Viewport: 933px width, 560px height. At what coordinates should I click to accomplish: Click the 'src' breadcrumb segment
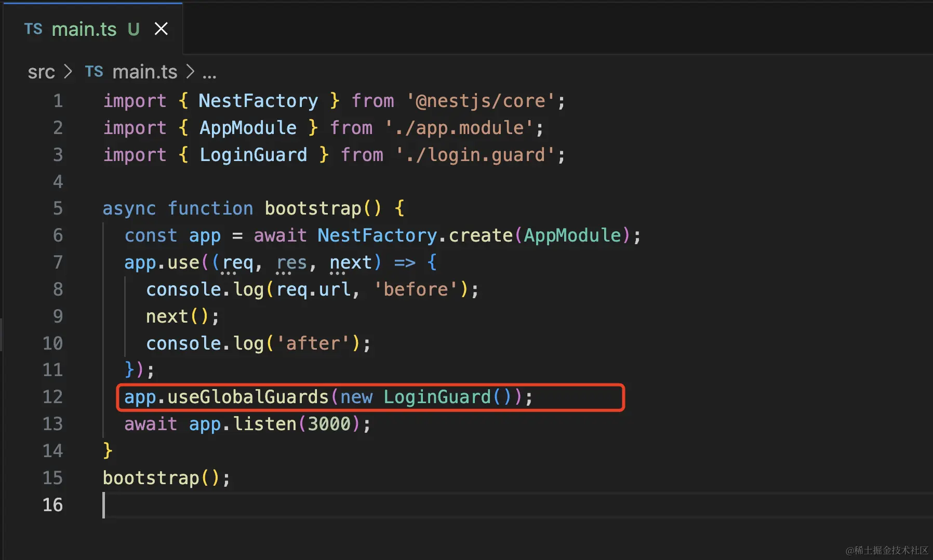point(41,72)
